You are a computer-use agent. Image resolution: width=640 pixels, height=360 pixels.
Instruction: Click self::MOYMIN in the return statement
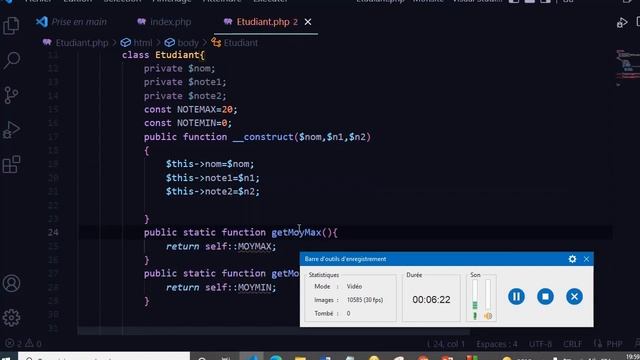click(x=238, y=287)
